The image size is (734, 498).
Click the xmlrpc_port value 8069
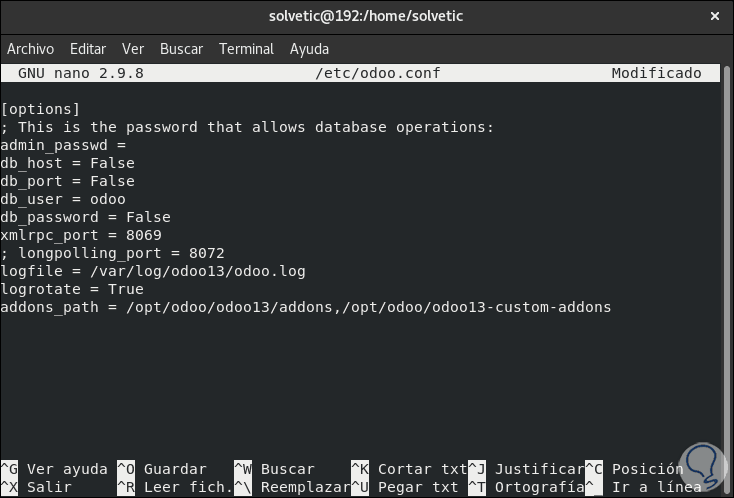(143, 235)
